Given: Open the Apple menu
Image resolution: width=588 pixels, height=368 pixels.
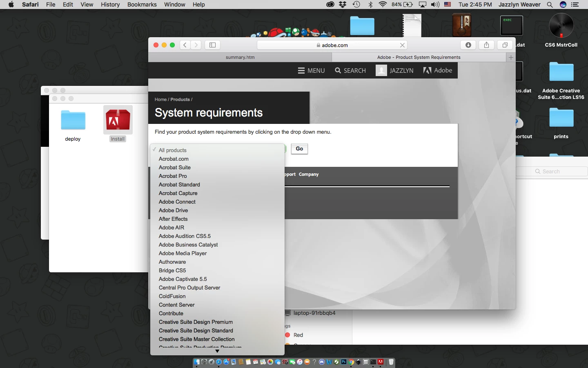Looking at the screenshot, I should point(11,4).
